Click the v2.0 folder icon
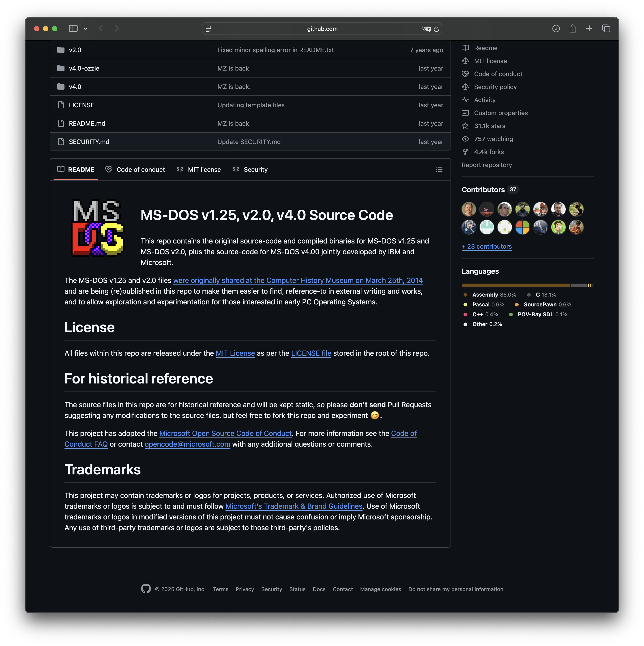644x646 pixels. [61, 50]
